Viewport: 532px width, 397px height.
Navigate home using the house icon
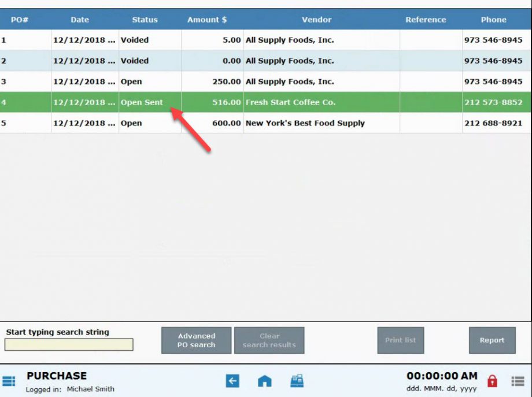coord(264,381)
